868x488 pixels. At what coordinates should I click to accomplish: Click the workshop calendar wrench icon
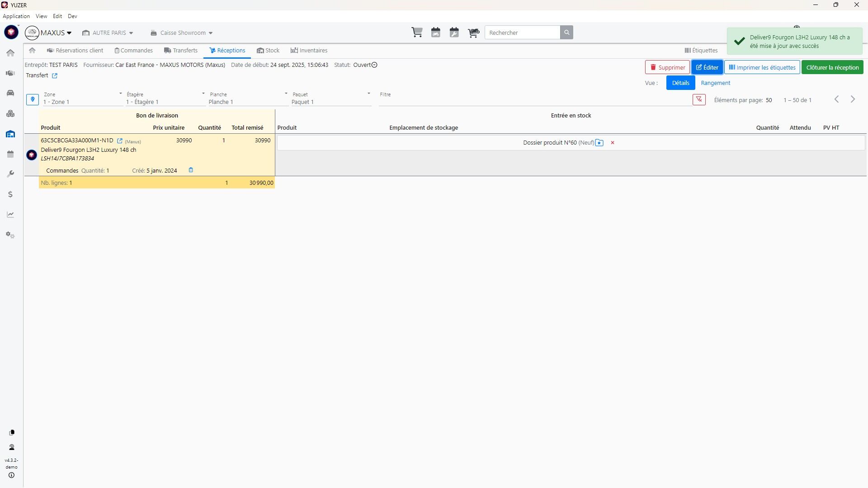pyautogui.click(x=454, y=33)
